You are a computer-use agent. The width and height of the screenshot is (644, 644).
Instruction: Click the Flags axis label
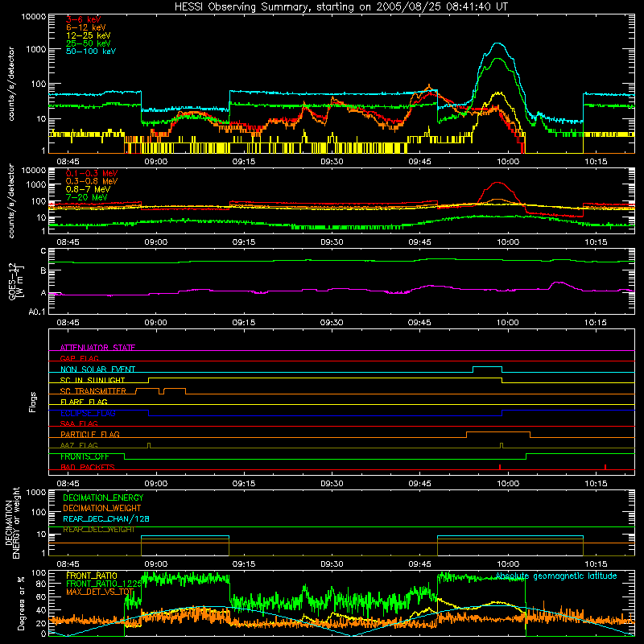(32, 402)
